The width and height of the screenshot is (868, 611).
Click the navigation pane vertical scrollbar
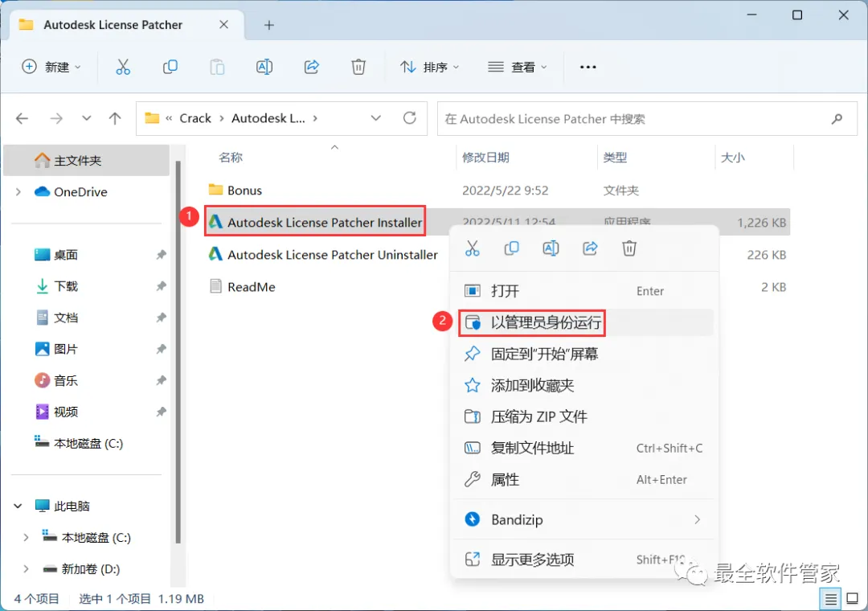tap(178, 352)
